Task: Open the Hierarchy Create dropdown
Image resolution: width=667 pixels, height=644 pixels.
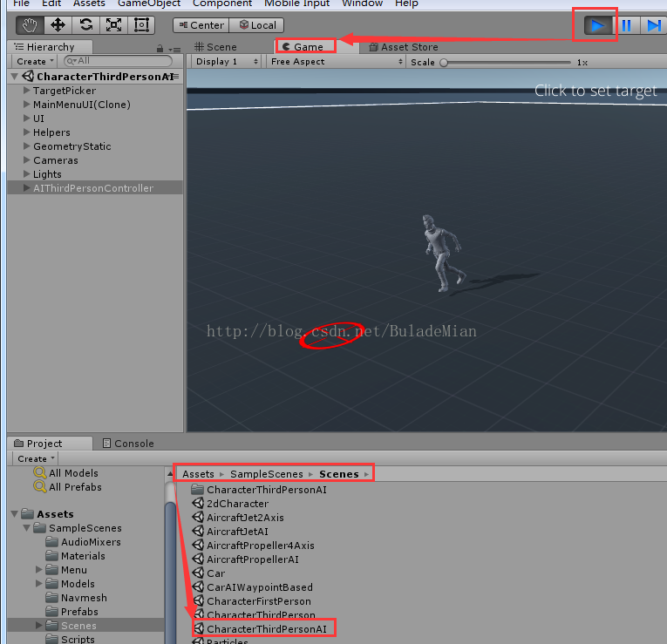Action: [x=35, y=61]
